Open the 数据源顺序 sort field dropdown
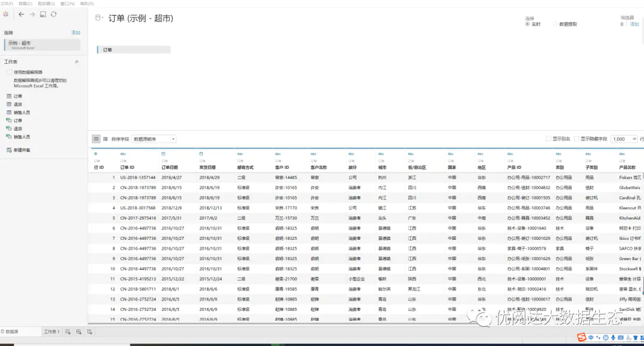 154,139
